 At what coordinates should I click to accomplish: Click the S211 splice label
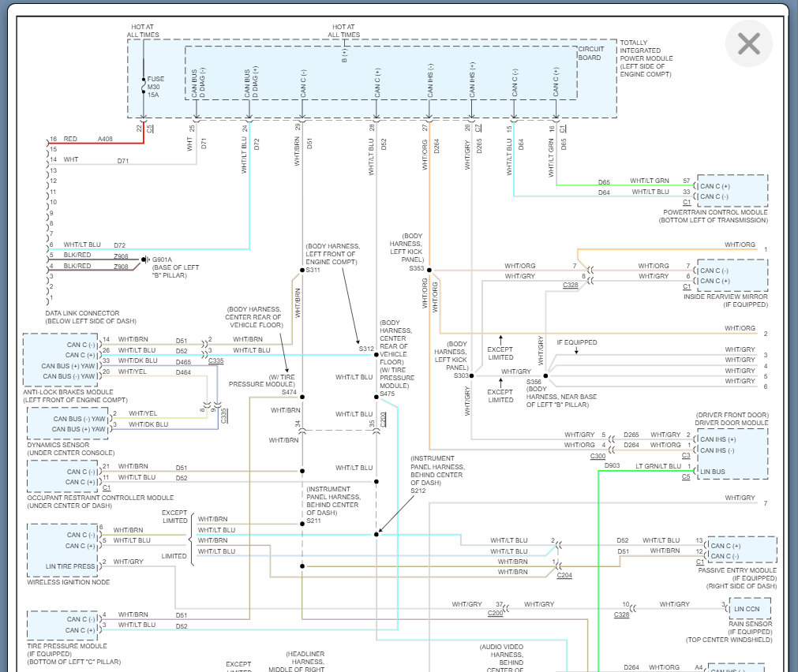(x=313, y=521)
